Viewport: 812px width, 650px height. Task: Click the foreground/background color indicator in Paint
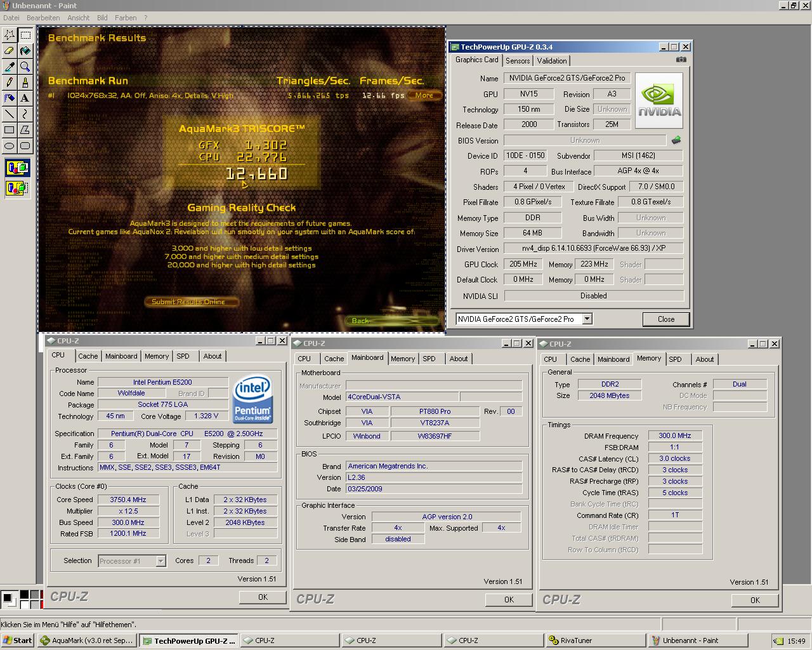coord(8,598)
